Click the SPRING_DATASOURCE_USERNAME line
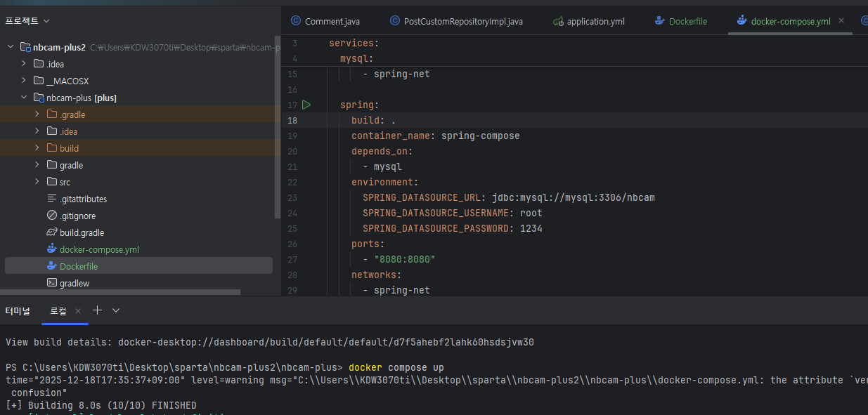 point(453,213)
